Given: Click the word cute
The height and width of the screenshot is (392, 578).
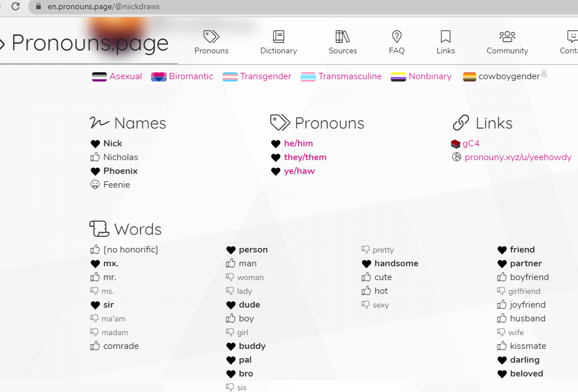Looking at the screenshot, I should [383, 277].
